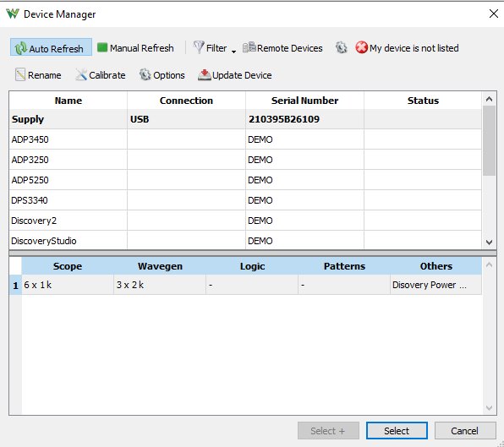Select the ADP3450 demo device
This screenshot has height=447, width=504.
(245, 139)
